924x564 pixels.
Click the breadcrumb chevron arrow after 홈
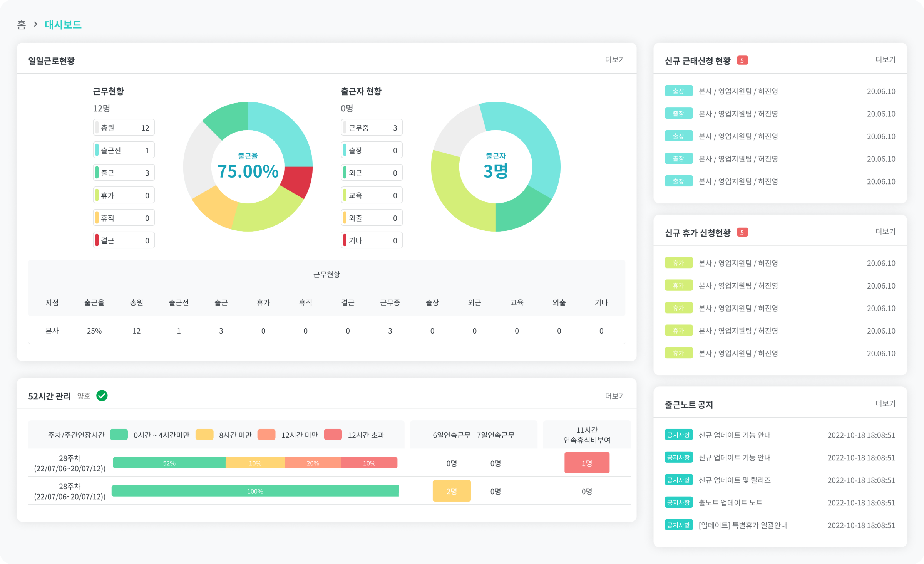36,24
